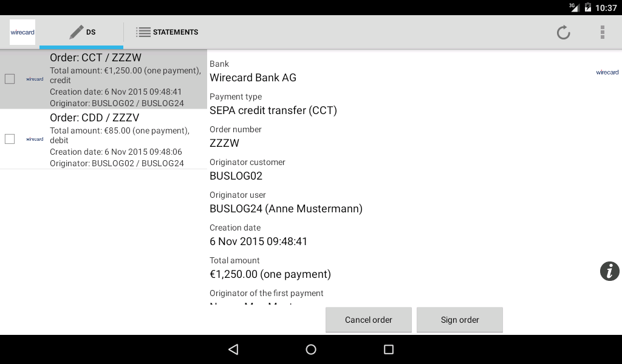Sign the order
Image resolution: width=622 pixels, height=364 pixels.
460,320
